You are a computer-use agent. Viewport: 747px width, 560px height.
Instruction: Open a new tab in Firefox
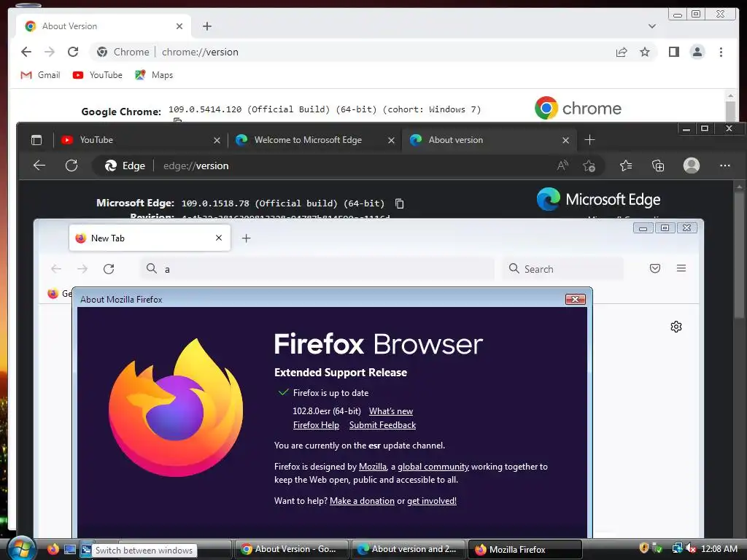click(246, 238)
